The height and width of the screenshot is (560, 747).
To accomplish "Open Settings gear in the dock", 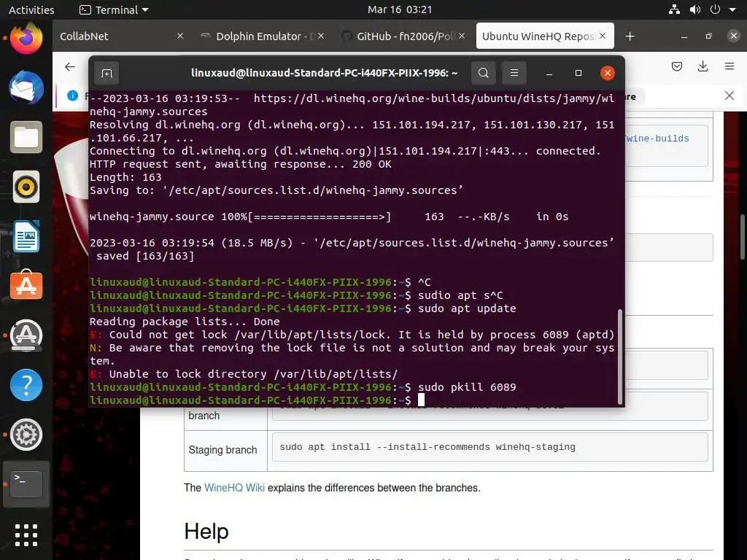I will pyautogui.click(x=26, y=435).
